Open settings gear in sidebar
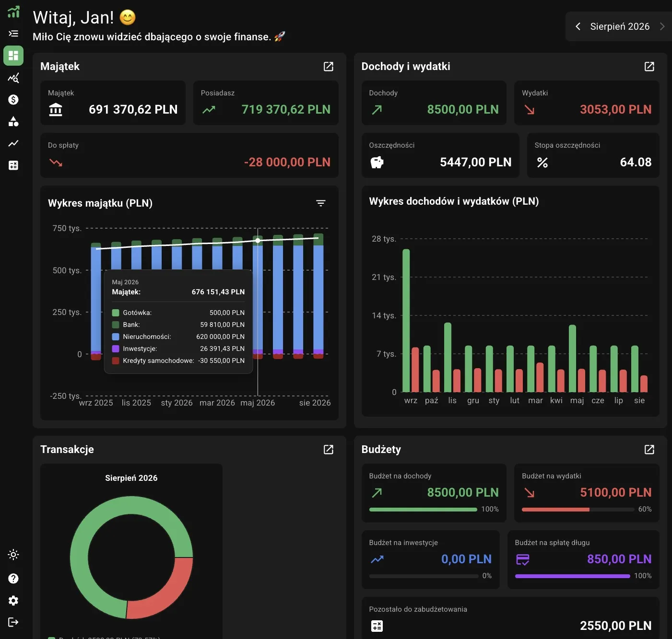 (x=13, y=601)
